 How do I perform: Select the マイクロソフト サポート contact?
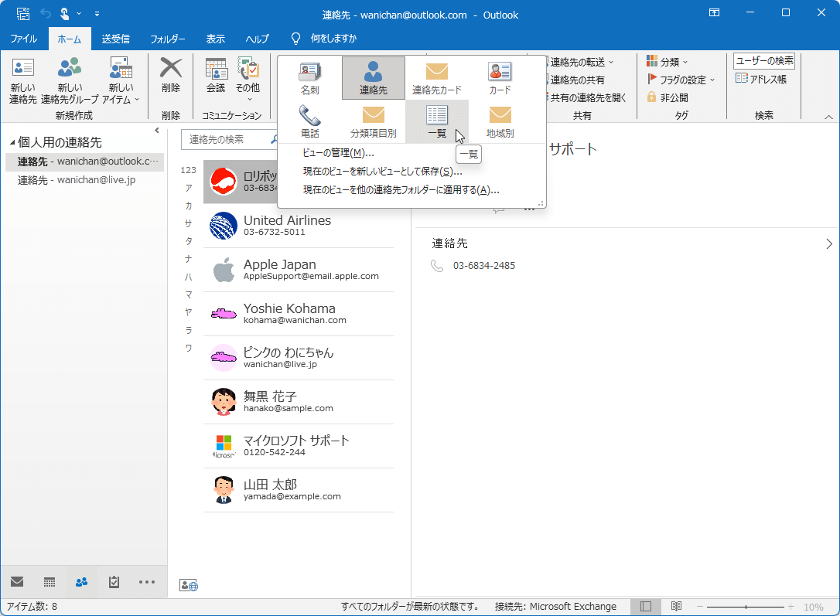299,446
